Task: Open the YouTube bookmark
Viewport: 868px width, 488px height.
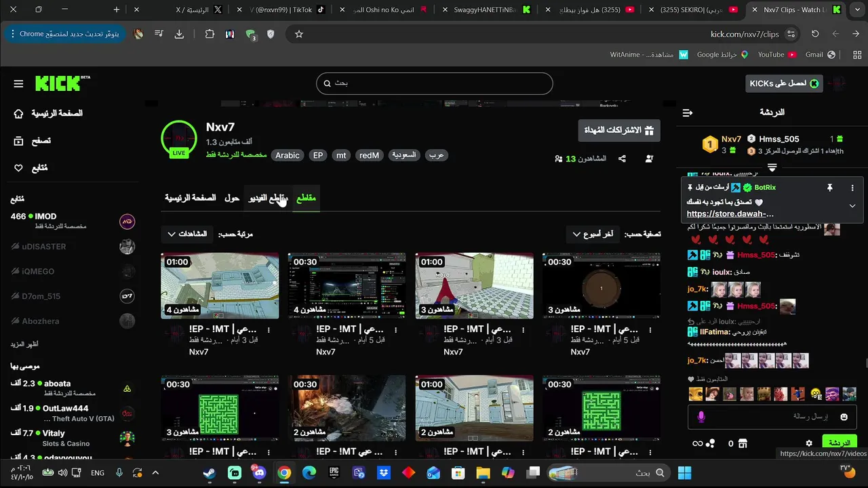Action: pyautogui.click(x=776, y=55)
